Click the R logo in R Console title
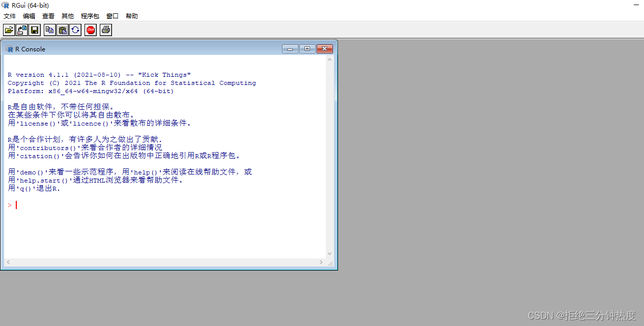The height and width of the screenshot is (326, 644). pos(9,49)
